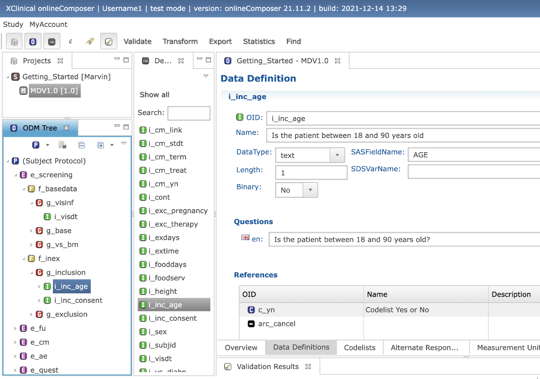Open the DataType dropdown showing text
The image size is (540, 379).
(337, 155)
